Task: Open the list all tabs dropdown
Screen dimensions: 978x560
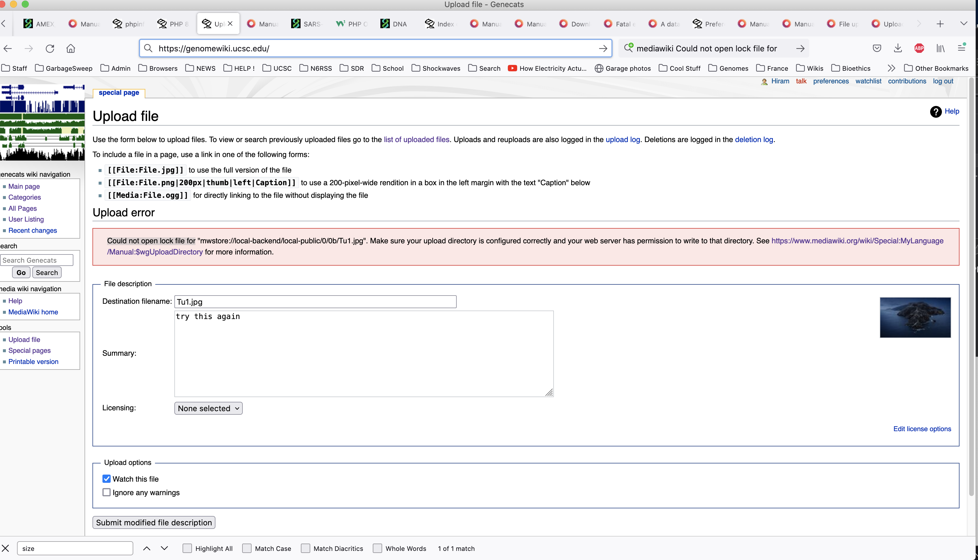Action: (x=963, y=23)
